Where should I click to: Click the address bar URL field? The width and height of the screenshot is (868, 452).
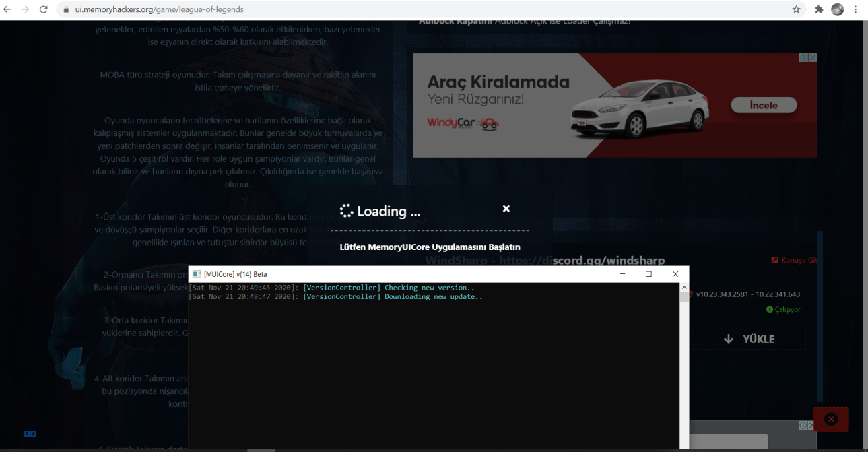point(431,9)
